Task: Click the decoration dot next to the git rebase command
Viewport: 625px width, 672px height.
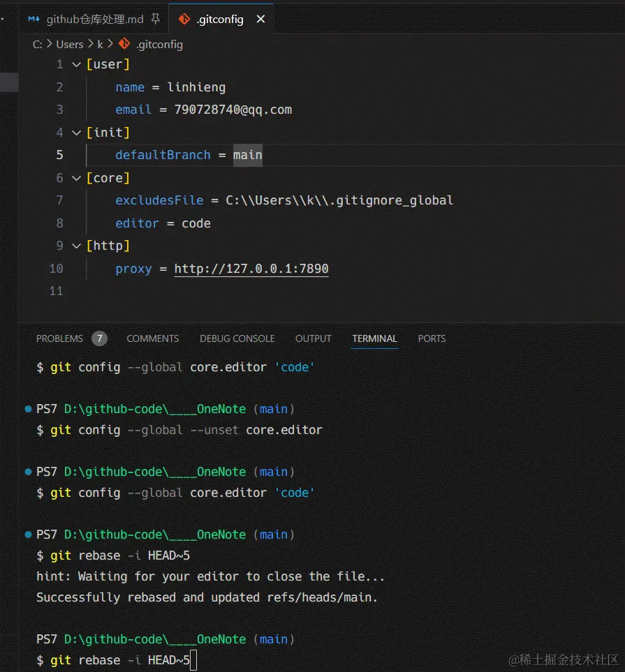Action: (x=28, y=534)
